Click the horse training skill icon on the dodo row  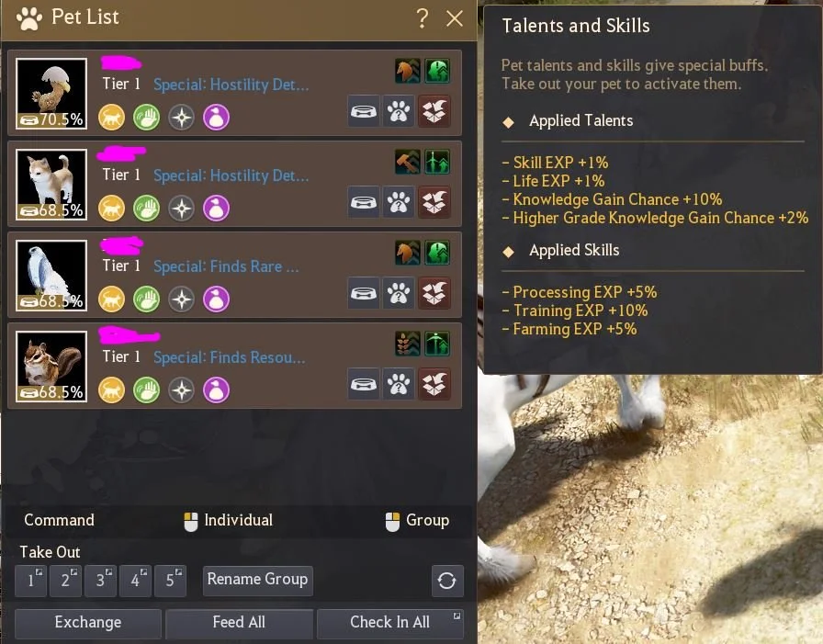coord(407,71)
